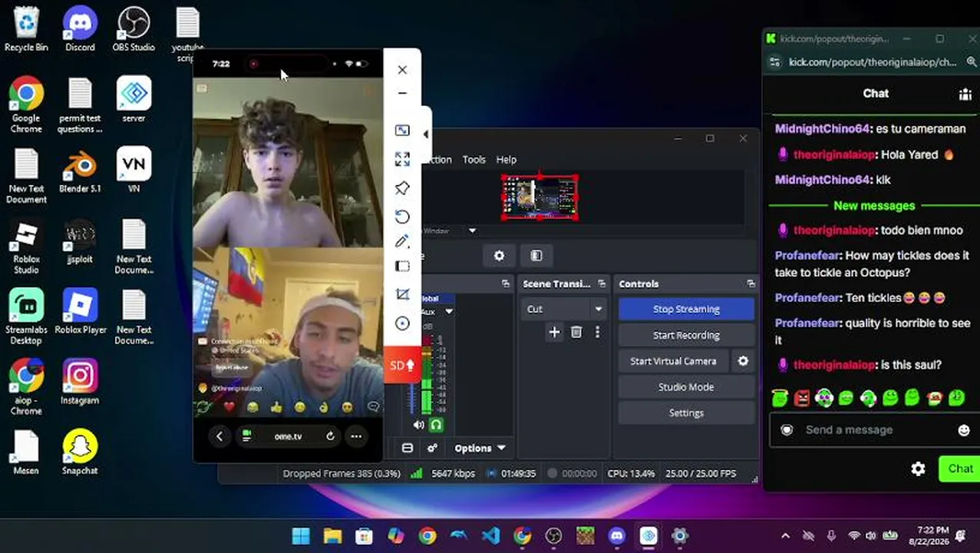This screenshot has height=553, width=980.
Task: Open the Cut transition dropdown
Action: coord(564,309)
